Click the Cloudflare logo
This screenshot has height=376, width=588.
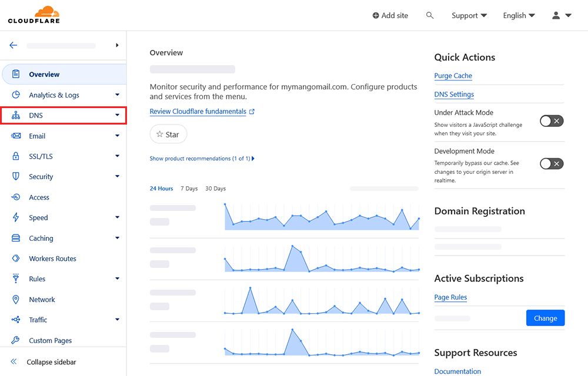pos(34,15)
